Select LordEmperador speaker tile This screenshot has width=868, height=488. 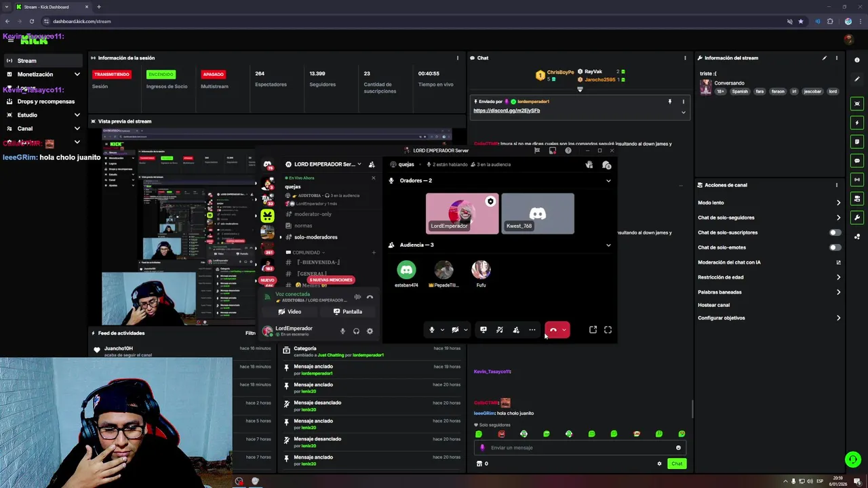[x=462, y=213]
